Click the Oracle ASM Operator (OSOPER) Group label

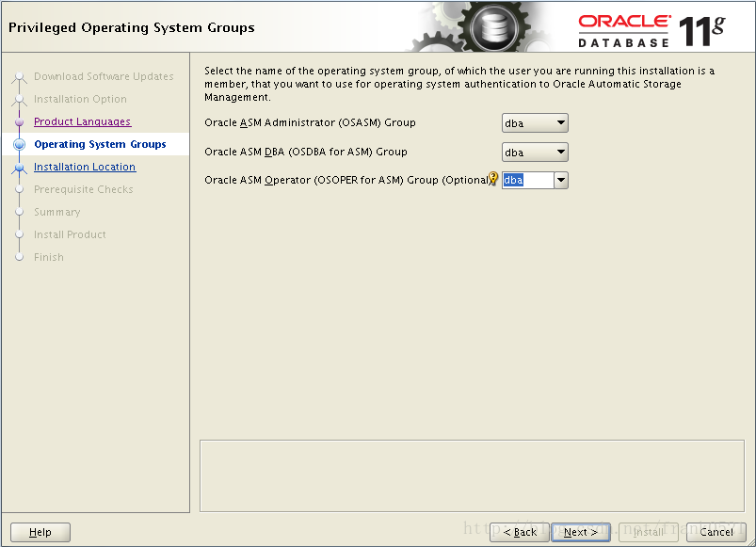click(x=347, y=180)
